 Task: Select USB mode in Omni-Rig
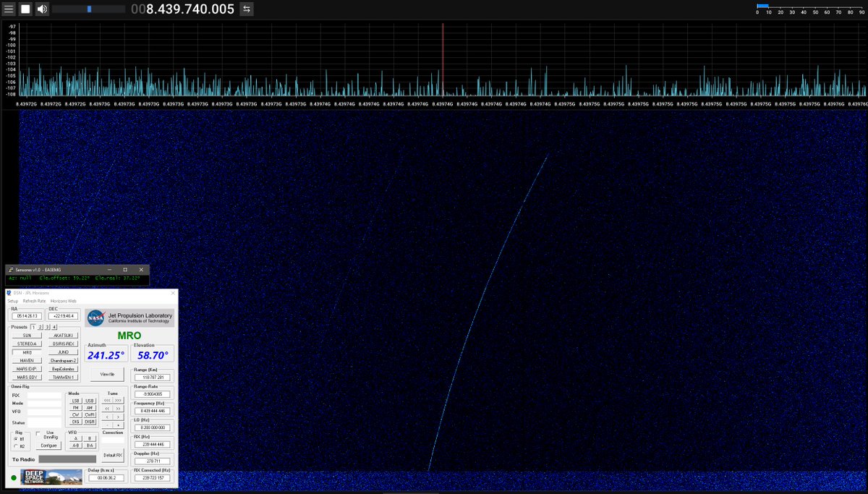point(88,401)
